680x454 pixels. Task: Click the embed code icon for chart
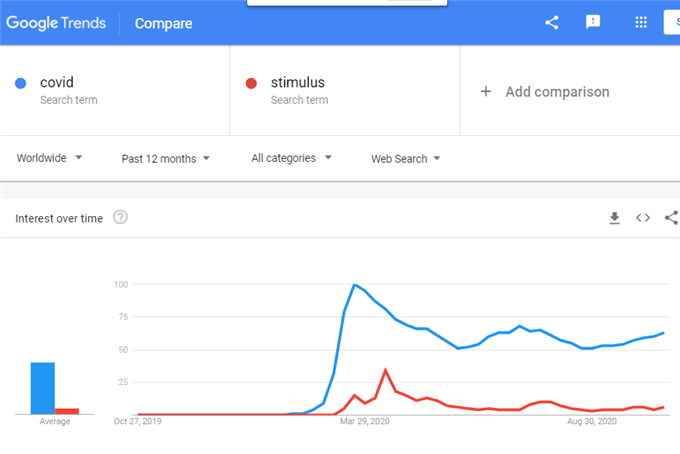pyautogui.click(x=643, y=218)
